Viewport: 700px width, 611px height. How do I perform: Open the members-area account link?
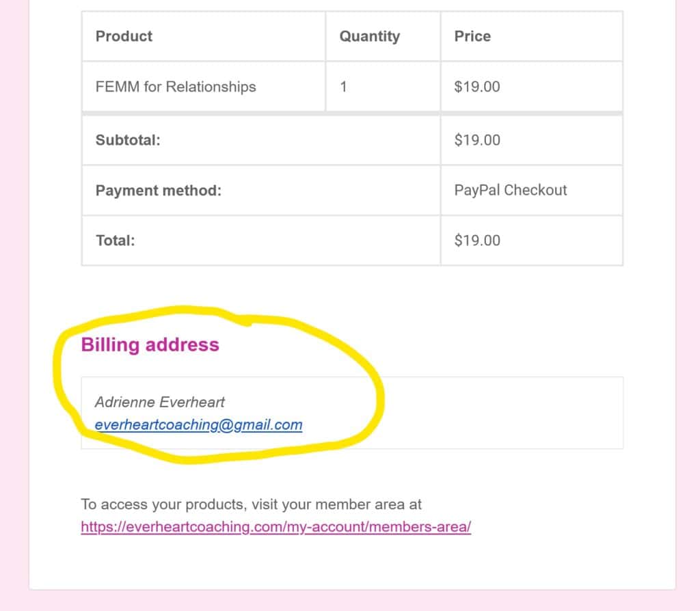click(276, 527)
